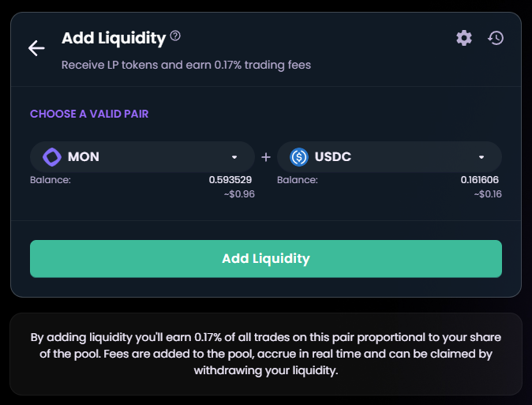Expand the USDC dropdown arrow
This screenshot has height=405, width=532.
coord(481,157)
